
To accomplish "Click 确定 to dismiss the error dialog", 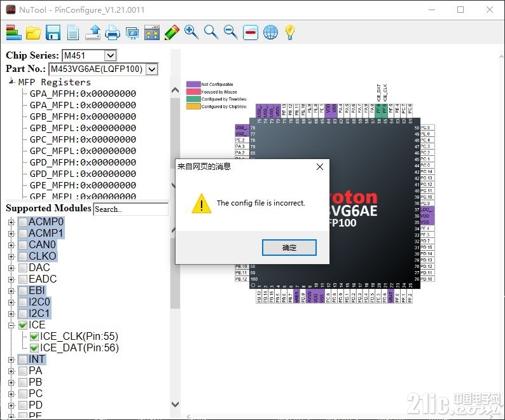I will click(289, 248).
